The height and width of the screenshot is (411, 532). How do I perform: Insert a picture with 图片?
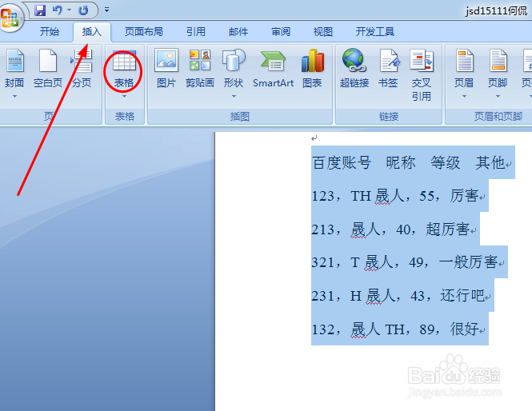pos(166,69)
